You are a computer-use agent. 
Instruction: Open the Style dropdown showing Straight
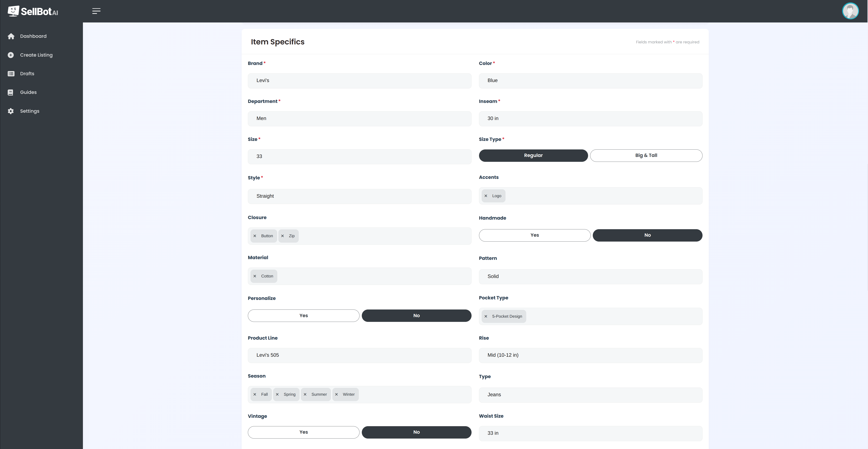[x=359, y=196]
